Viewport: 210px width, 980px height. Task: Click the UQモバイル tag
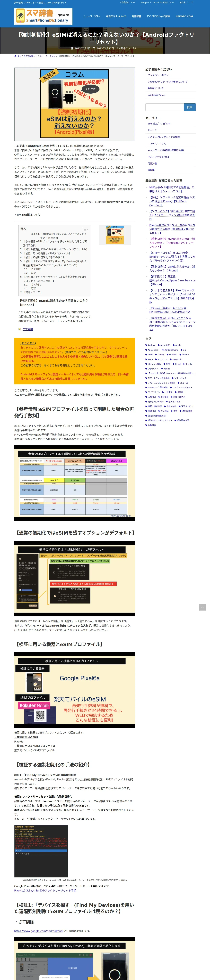click(x=152, y=369)
